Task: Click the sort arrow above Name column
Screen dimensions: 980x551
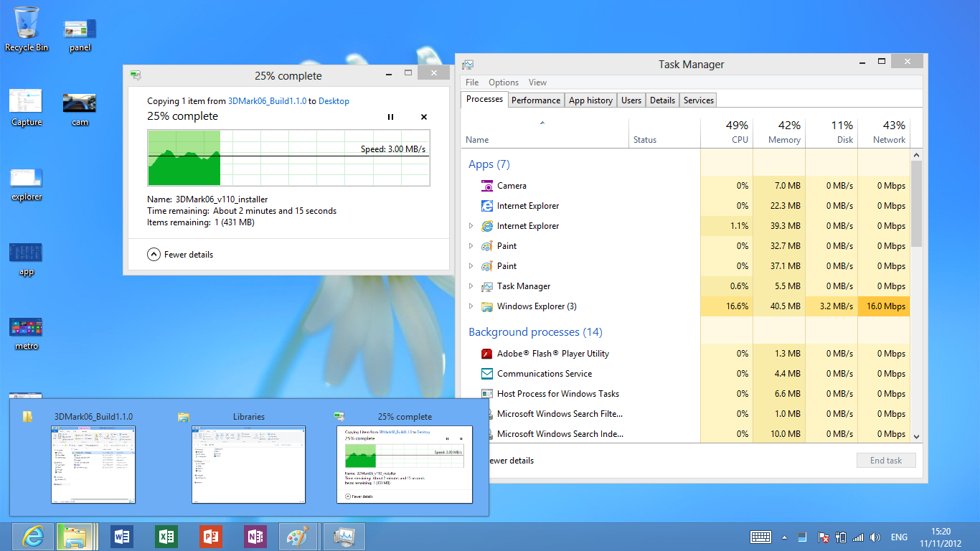Action: point(542,123)
